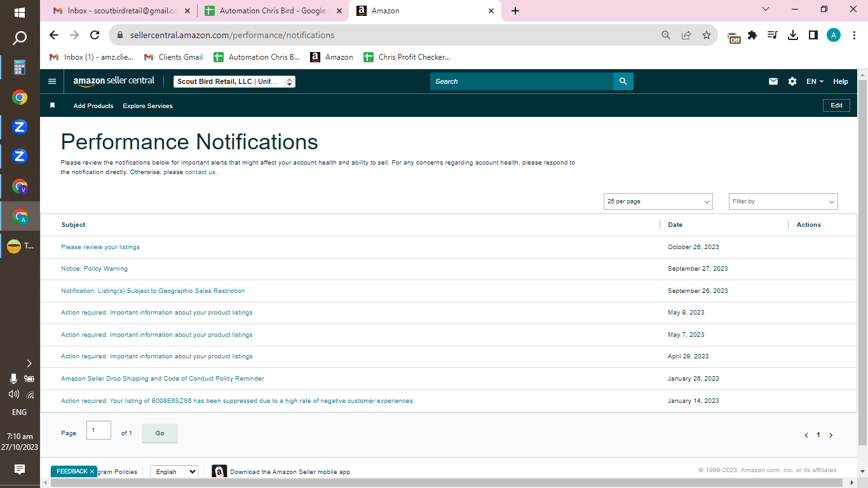Click the Amazon Seller Central logo
The height and width of the screenshot is (488, 868).
(x=114, y=81)
